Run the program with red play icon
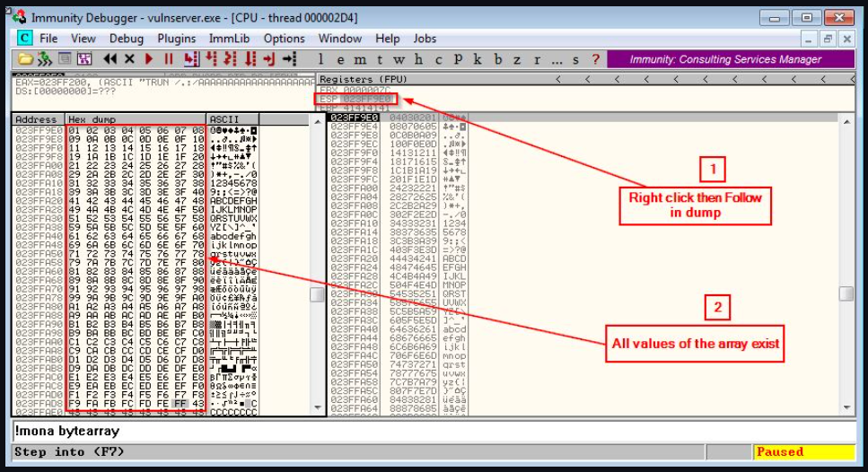 pyautogui.click(x=149, y=59)
